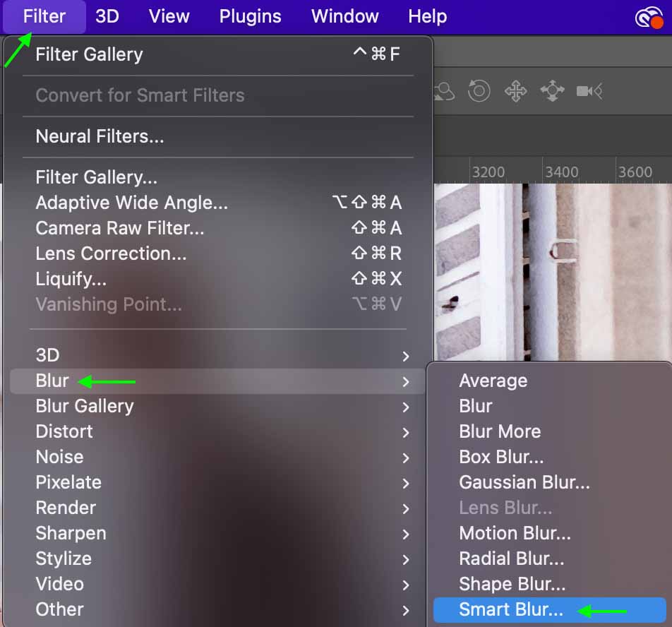Viewport: 672px width, 627px height.
Task: Open the Window menu
Action: tap(345, 17)
